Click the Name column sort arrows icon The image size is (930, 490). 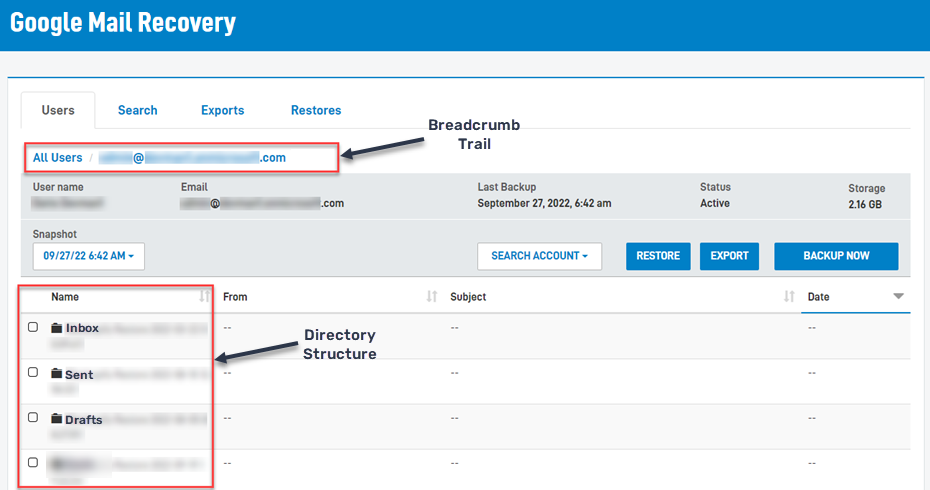(204, 296)
